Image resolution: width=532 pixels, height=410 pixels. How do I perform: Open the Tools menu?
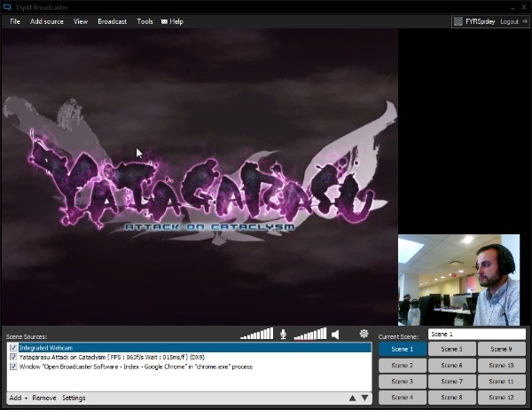tap(145, 21)
